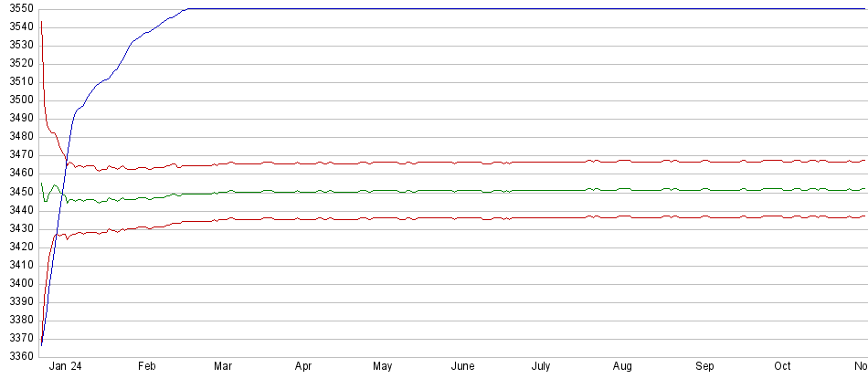
Task: Select the 'May' x-axis label
Action: coord(383,367)
